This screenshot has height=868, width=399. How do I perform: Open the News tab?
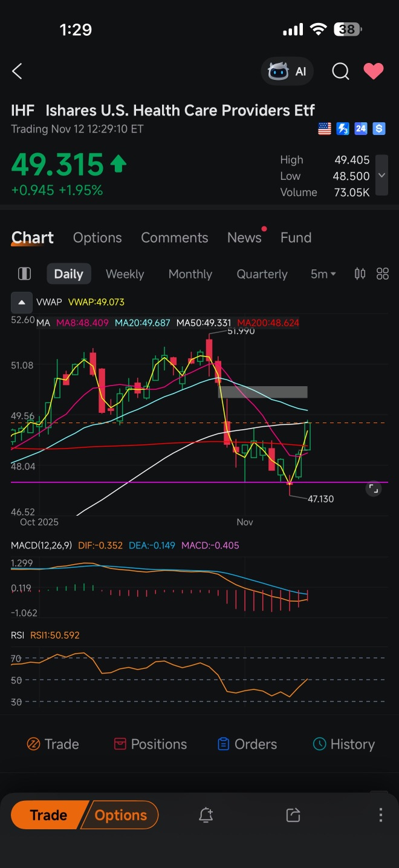(244, 238)
